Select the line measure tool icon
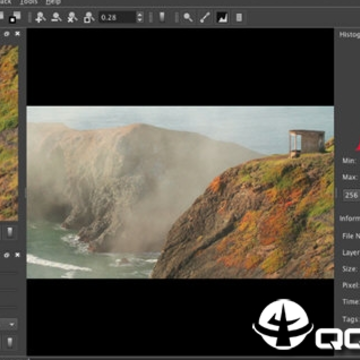Viewport: 360px width, 360px height. pyautogui.click(x=205, y=17)
